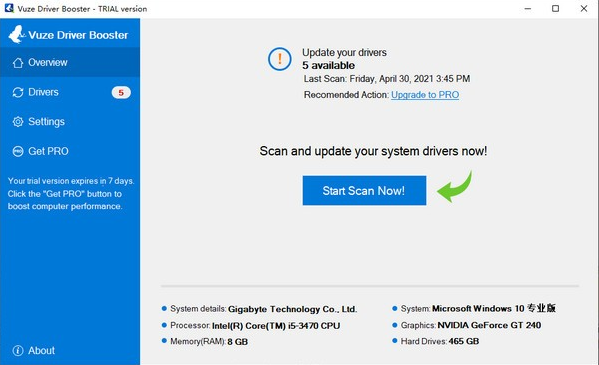Click the 'Update your drivers' heading

pos(344,52)
